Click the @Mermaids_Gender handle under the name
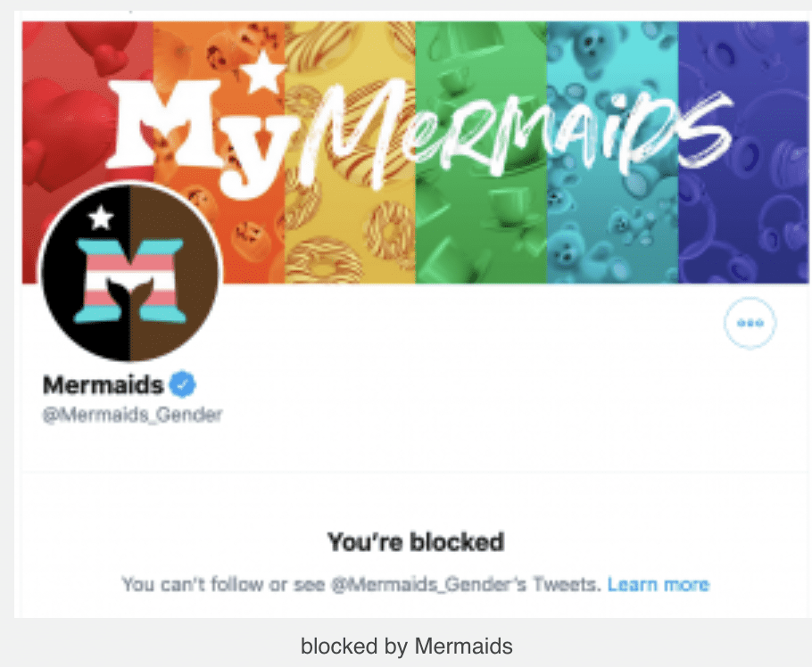The height and width of the screenshot is (667, 812). point(132,415)
